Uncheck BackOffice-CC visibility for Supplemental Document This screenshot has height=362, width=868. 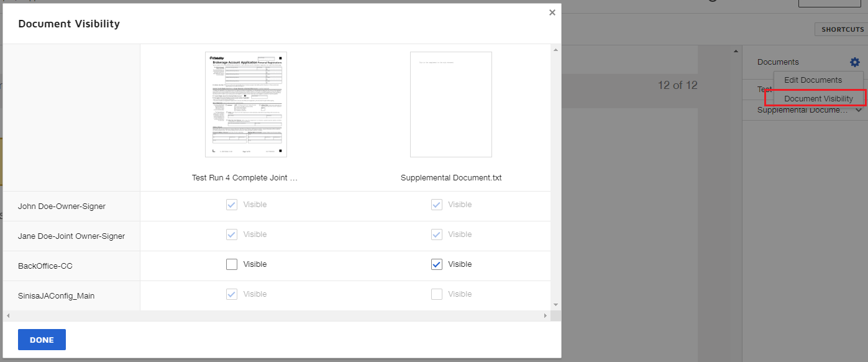click(x=437, y=264)
